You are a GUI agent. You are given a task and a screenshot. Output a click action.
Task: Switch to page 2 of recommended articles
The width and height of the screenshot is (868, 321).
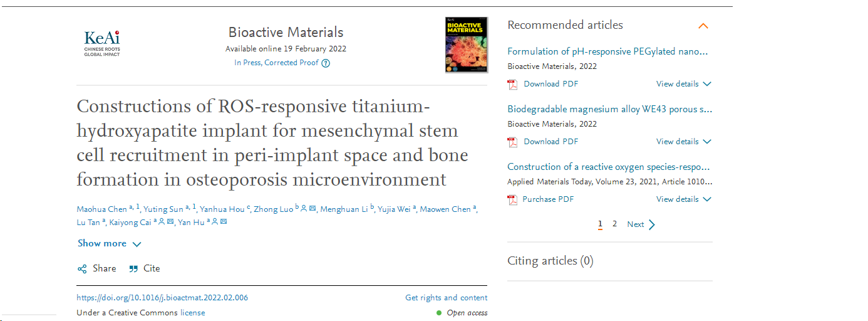614,224
